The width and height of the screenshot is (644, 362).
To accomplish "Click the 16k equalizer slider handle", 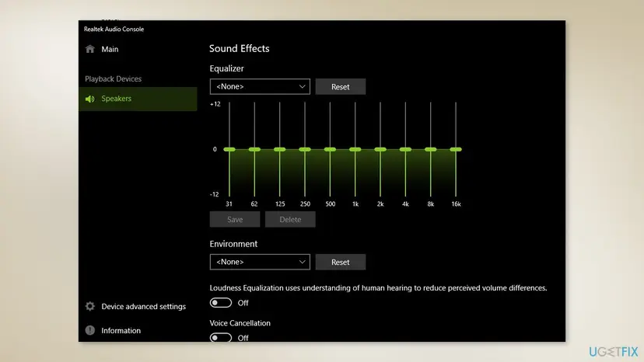I will tap(456, 149).
